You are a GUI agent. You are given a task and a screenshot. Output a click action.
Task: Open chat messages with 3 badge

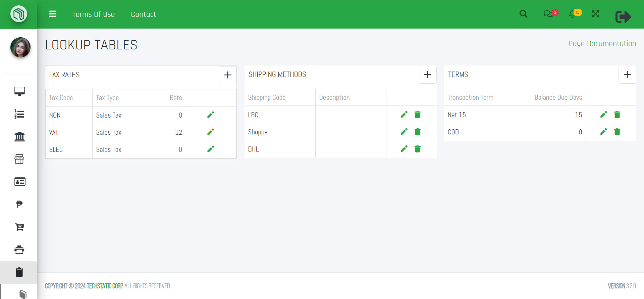pos(548,14)
